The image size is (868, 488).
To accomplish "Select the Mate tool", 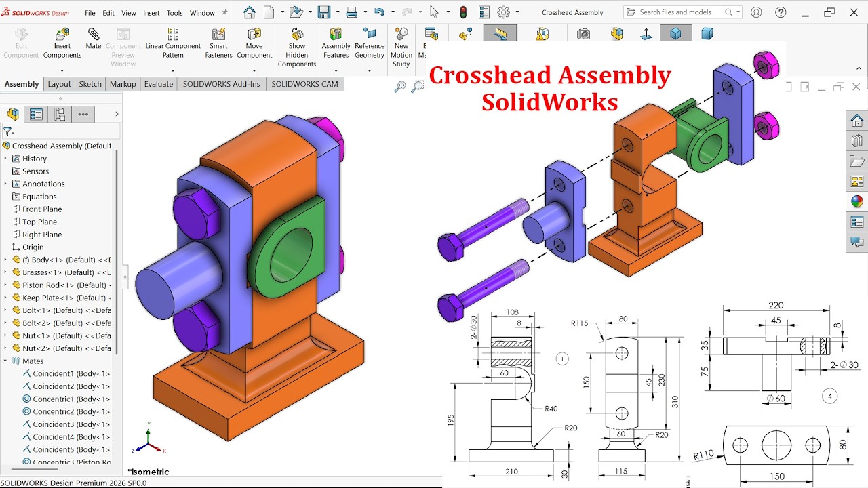I will (94, 39).
